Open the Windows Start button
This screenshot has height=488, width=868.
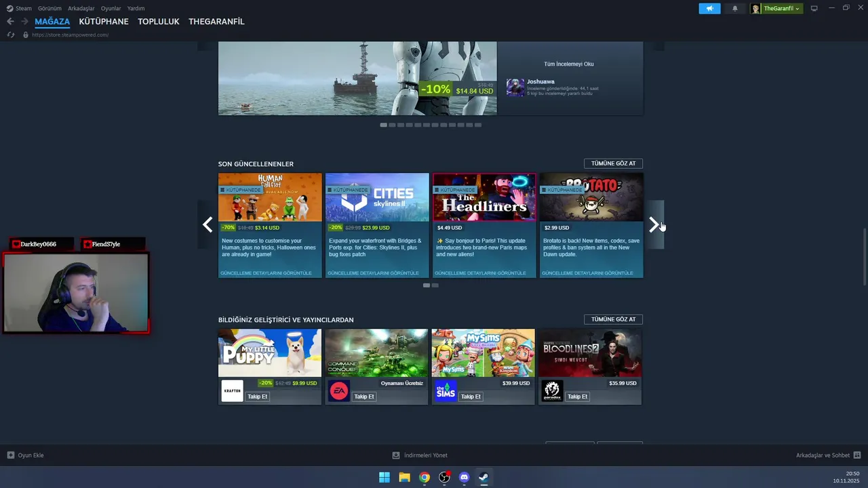tap(384, 477)
